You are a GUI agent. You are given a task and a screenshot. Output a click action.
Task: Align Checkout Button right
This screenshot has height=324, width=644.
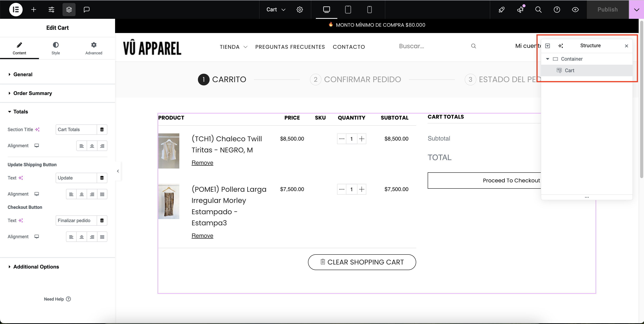(92, 237)
